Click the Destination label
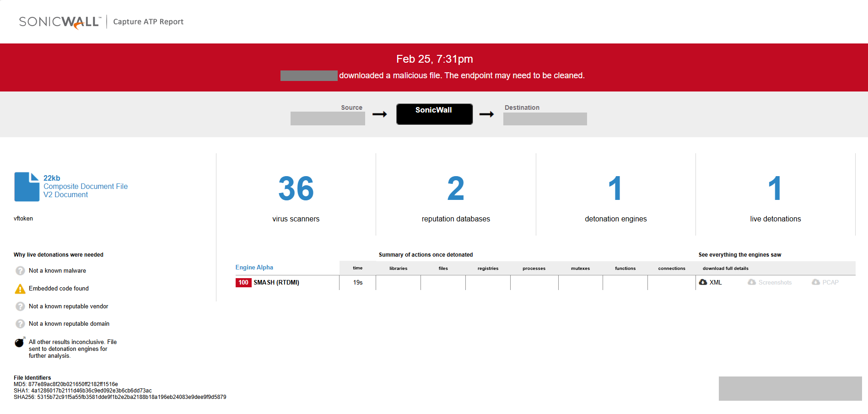 pyautogui.click(x=522, y=108)
